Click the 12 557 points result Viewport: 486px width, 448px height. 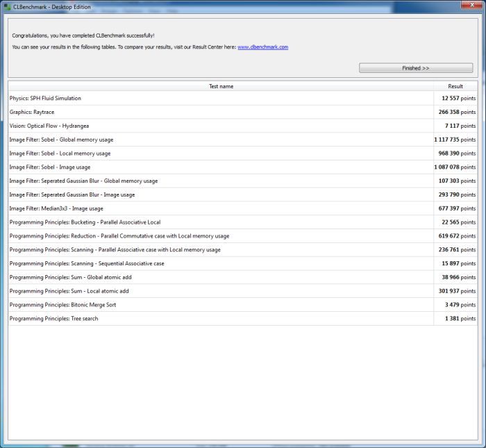coord(459,98)
